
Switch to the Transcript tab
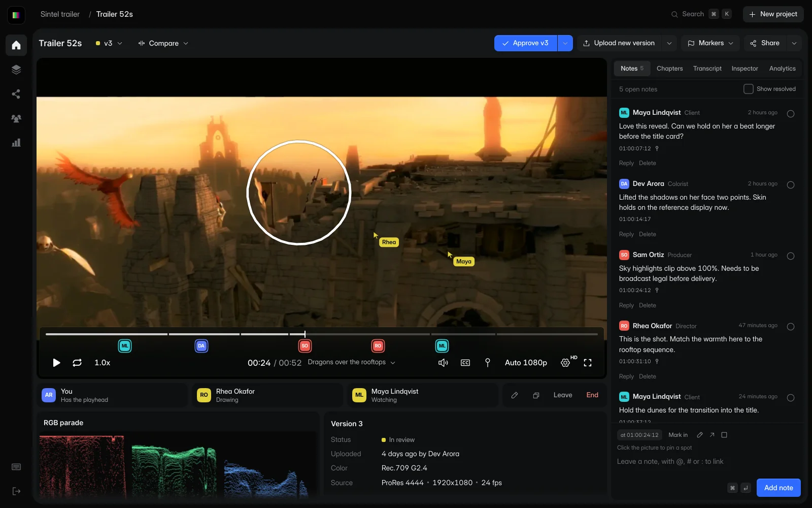(x=707, y=69)
